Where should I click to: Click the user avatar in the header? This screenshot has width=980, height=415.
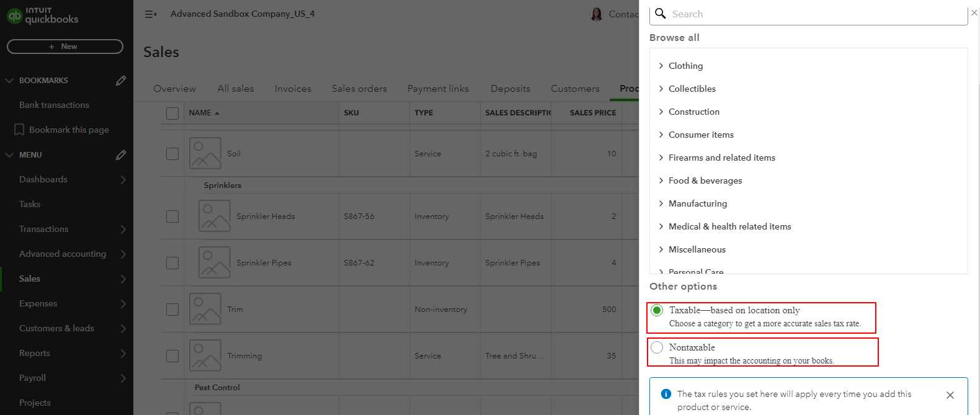[x=597, y=14]
